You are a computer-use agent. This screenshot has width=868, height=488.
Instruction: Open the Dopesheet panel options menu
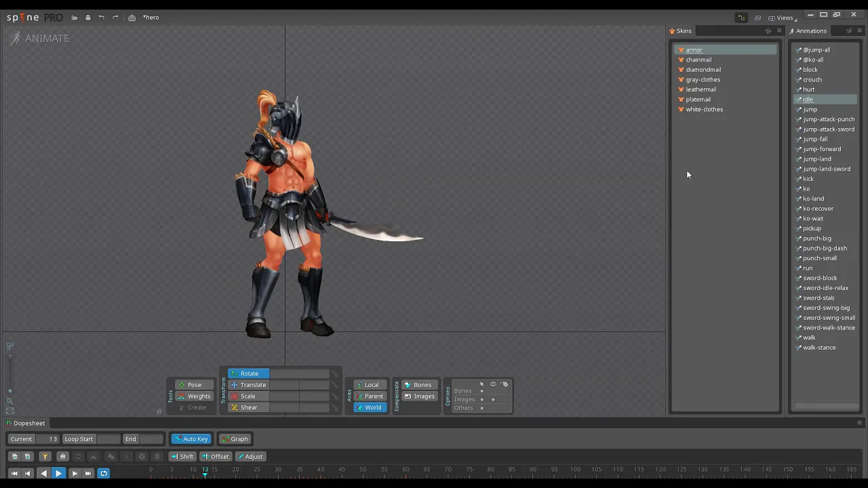click(859, 423)
